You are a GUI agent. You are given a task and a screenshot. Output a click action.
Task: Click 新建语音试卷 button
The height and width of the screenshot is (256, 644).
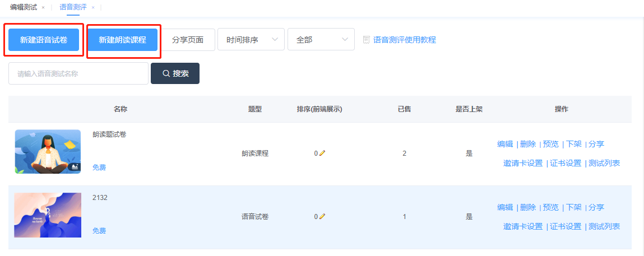click(x=44, y=40)
